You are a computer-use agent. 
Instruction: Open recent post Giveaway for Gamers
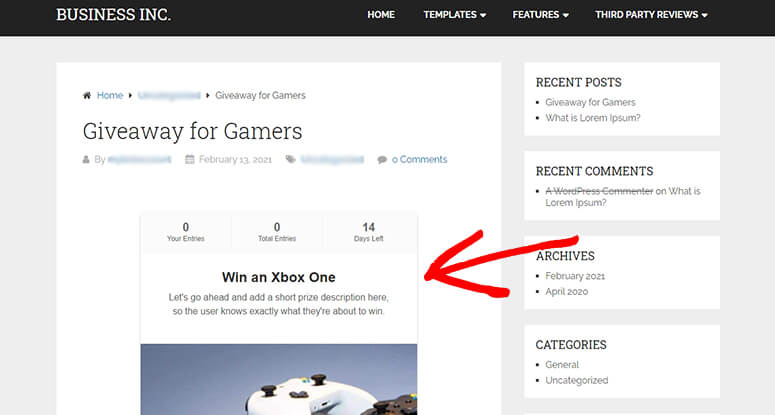point(590,102)
